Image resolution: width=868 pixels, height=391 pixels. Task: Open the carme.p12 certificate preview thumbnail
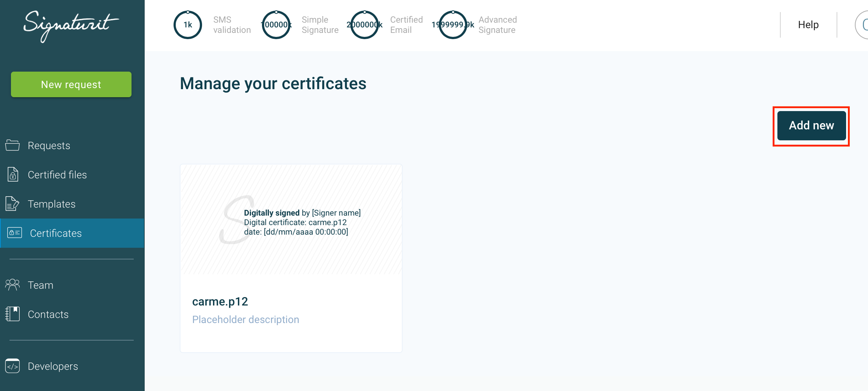[291, 219]
